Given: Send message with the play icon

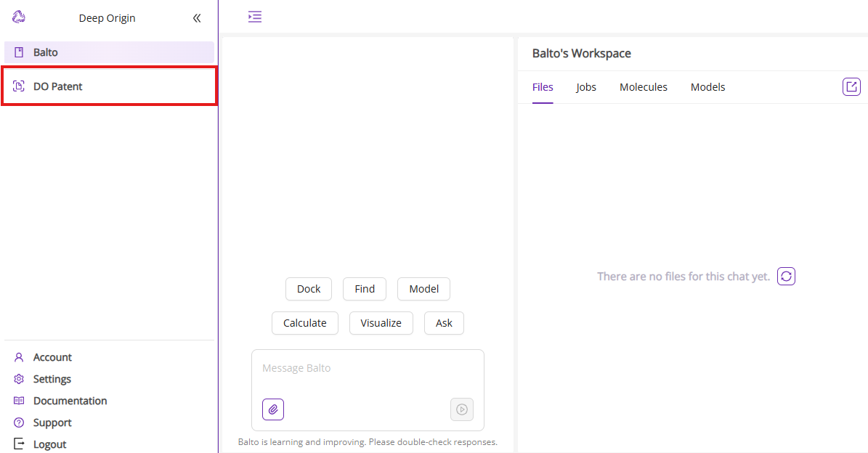Looking at the screenshot, I should click(462, 409).
